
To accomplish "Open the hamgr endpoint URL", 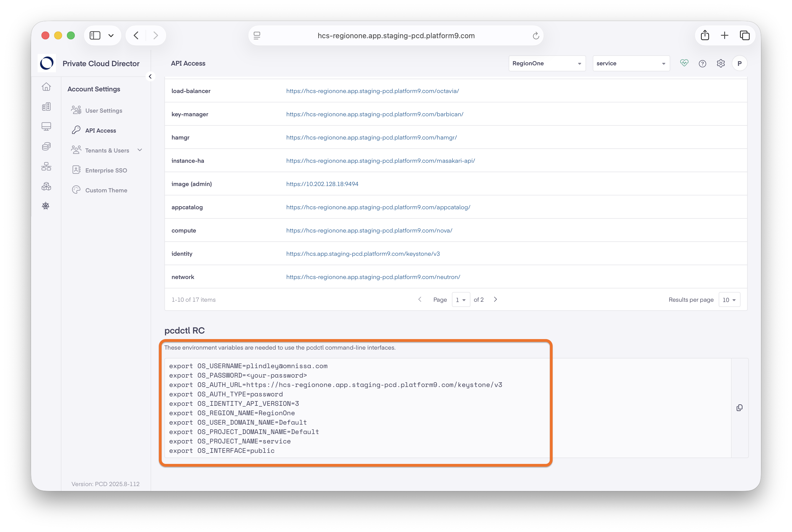I will point(371,137).
